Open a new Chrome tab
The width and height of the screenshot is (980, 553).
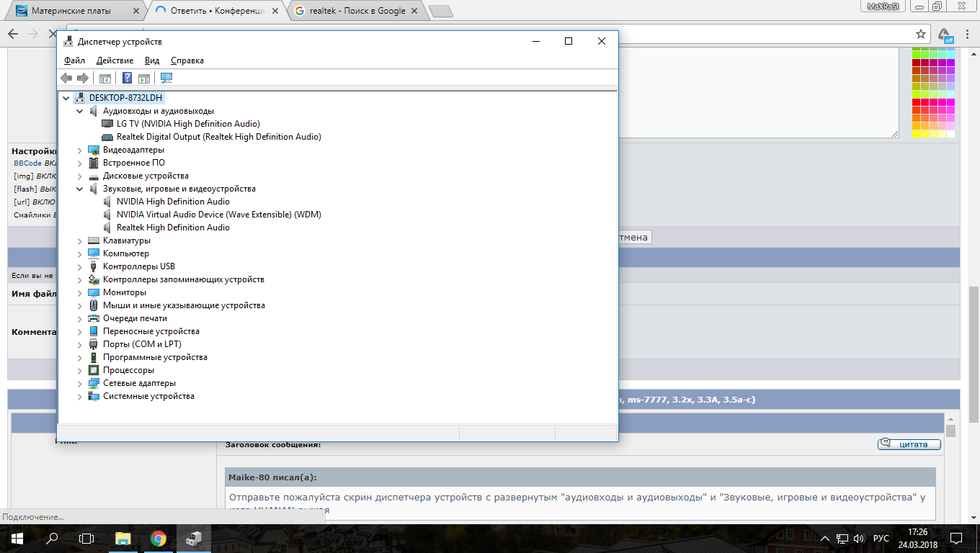441,11
